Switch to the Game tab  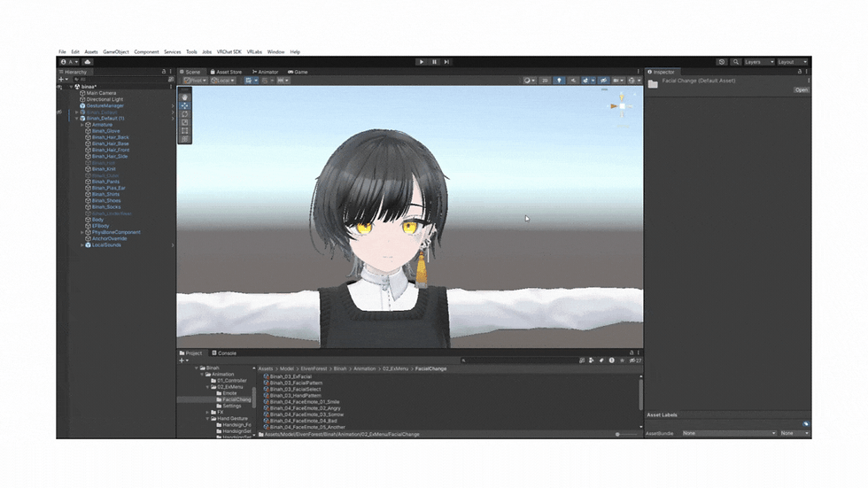(x=298, y=72)
